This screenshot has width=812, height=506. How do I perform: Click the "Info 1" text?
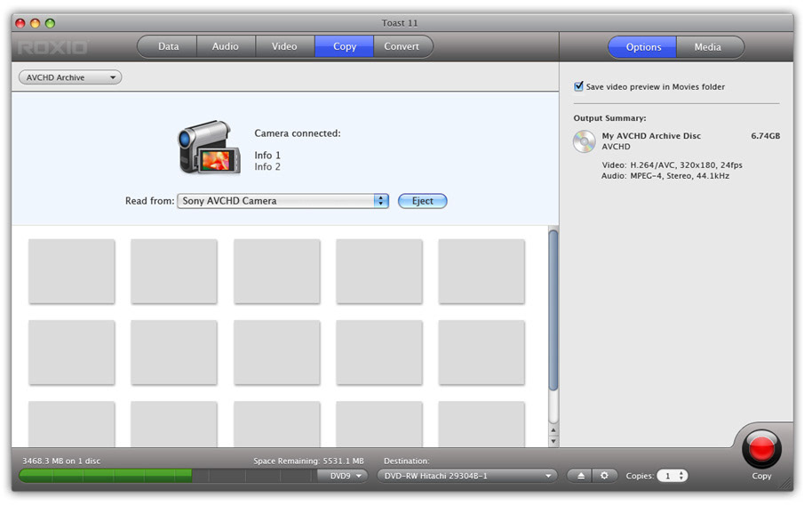267,155
